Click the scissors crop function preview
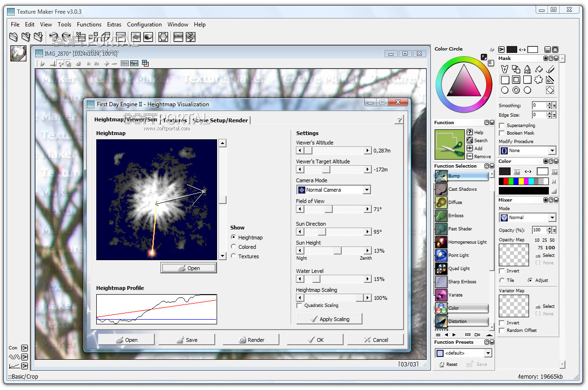Viewport: 588px width, 390px height. [x=450, y=144]
